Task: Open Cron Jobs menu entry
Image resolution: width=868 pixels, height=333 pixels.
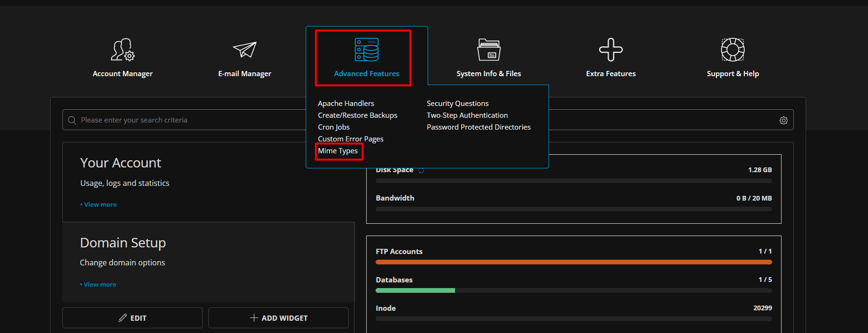Action: pyautogui.click(x=334, y=127)
